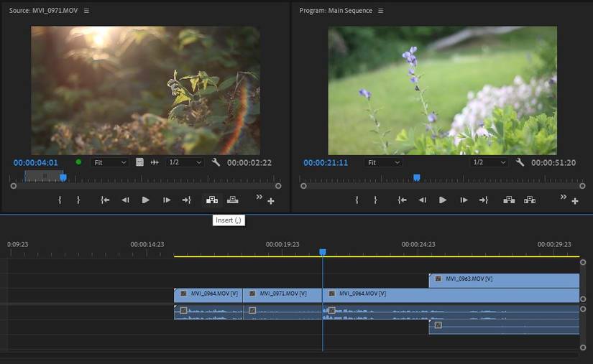Play the Main Sequence in Program monitor
Viewport: 593px width, 364px height.
coord(443,200)
